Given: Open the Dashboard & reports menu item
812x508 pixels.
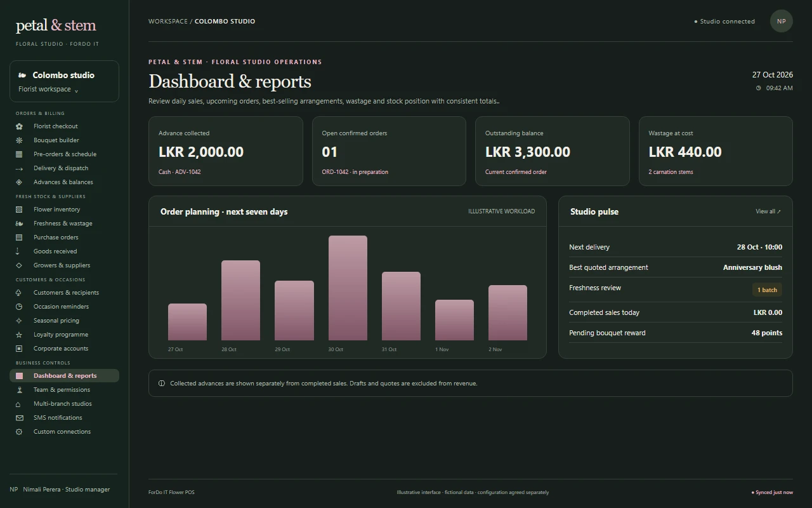Looking at the screenshot, I should (x=64, y=376).
